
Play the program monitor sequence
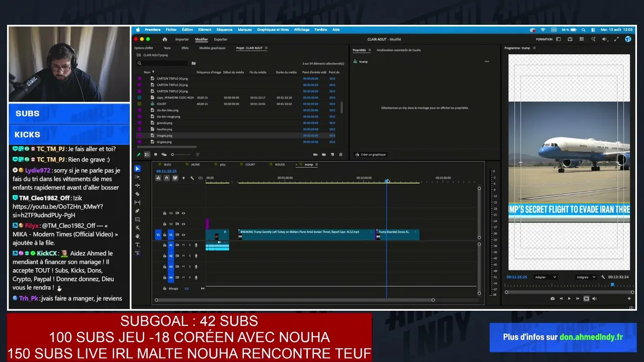click(x=570, y=299)
